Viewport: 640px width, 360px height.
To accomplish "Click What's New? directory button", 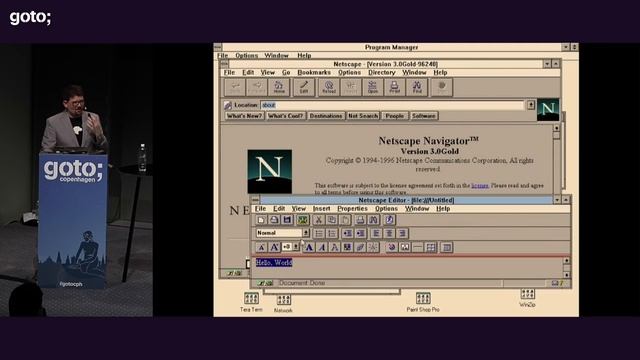I will click(x=244, y=116).
